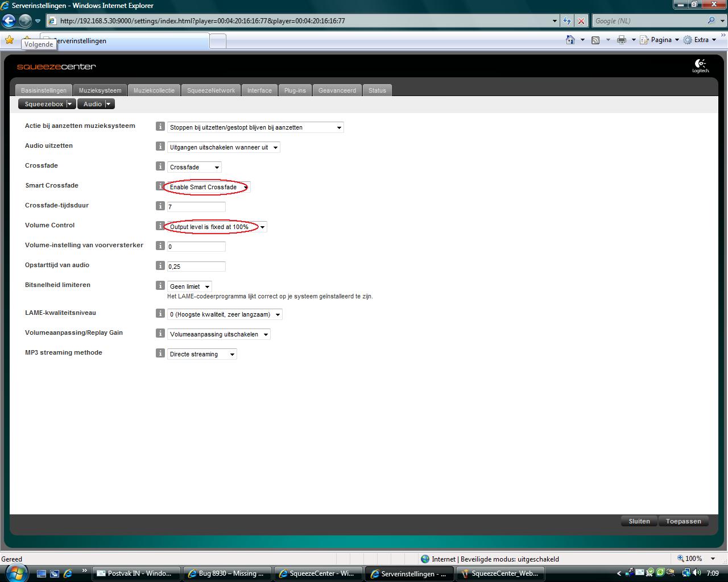Open the Smart Crossfade dropdown
Screen dimensions: 728x582
pyautogui.click(x=208, y=187)
